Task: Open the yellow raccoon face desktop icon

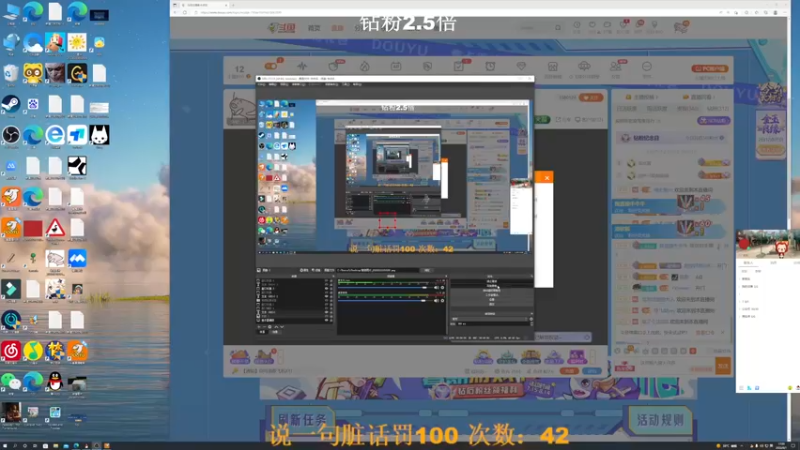Action: click(33, 73)
